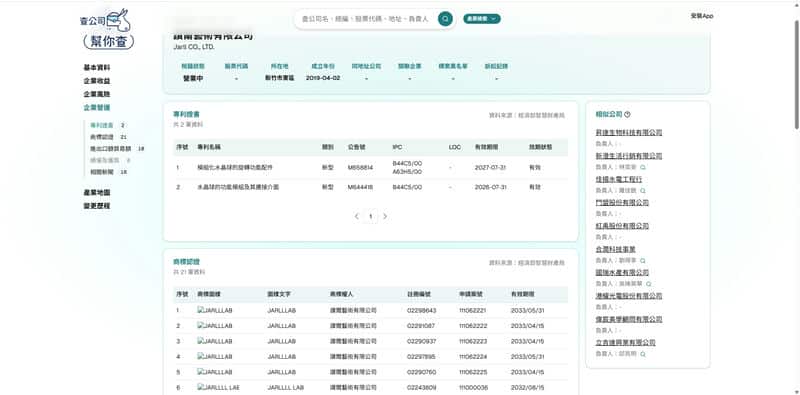Open 變更歷程 in the left sidebar
This screenshot has width=800, height=395.
pyautogui.click(x=97, y=206)
